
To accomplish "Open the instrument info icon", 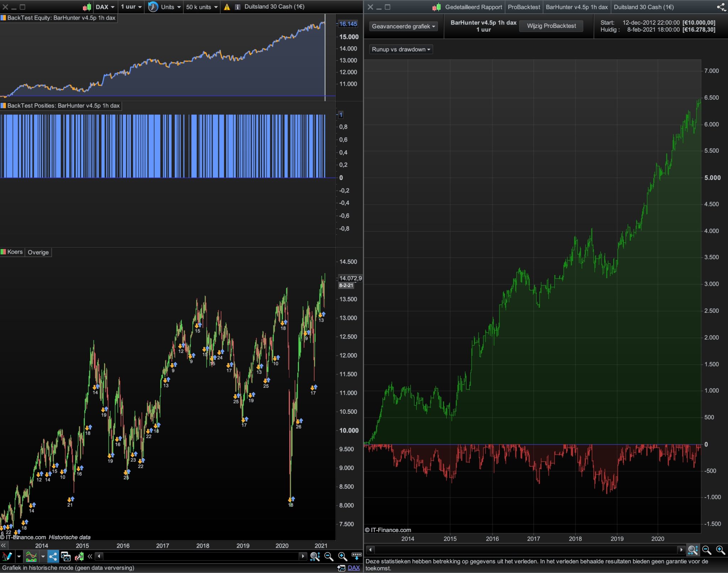I will (x=237, y=7).
